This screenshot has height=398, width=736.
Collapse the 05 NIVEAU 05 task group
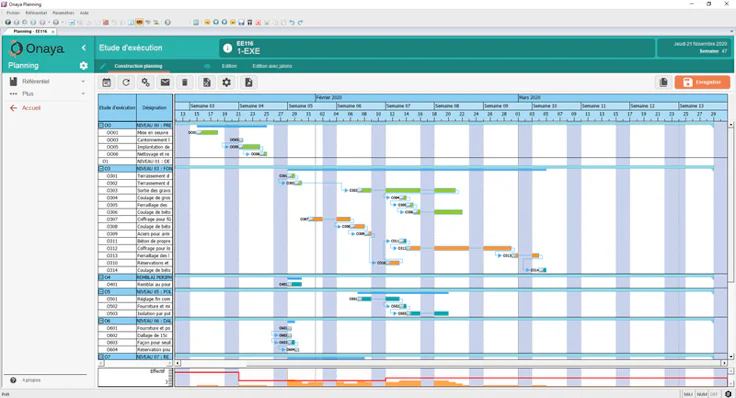click(x=101, y=292)
